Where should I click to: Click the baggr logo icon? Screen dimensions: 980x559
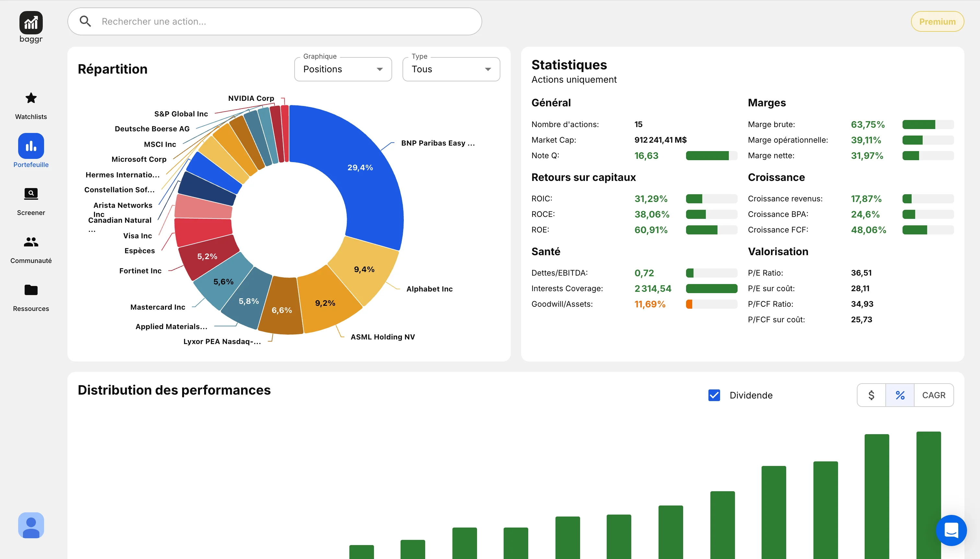31,23
